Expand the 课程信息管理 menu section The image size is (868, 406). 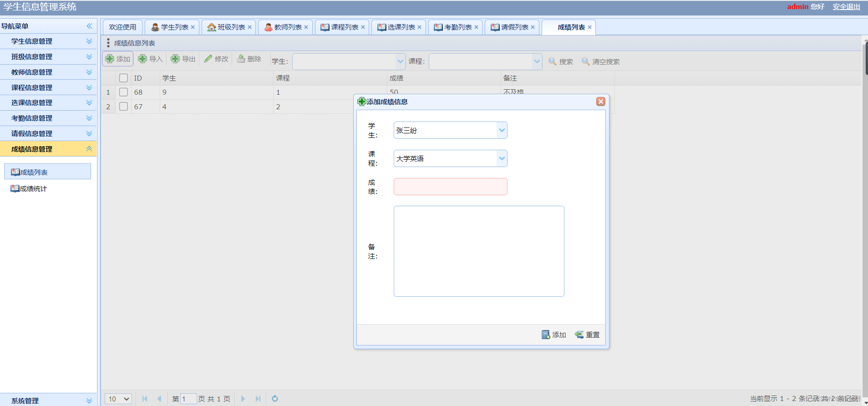(x=48, y=87)
